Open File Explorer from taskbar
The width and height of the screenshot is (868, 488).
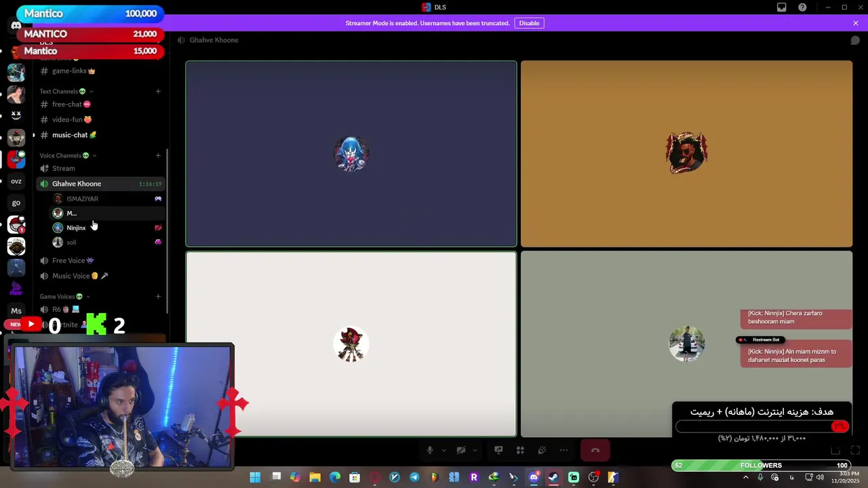[315, 477]
